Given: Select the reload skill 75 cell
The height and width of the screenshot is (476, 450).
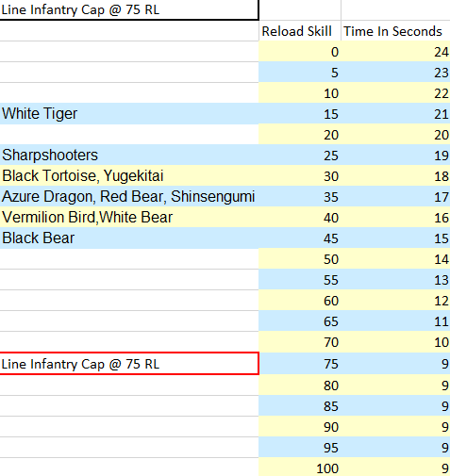Looking at the screenshot, I should [300, 364].
